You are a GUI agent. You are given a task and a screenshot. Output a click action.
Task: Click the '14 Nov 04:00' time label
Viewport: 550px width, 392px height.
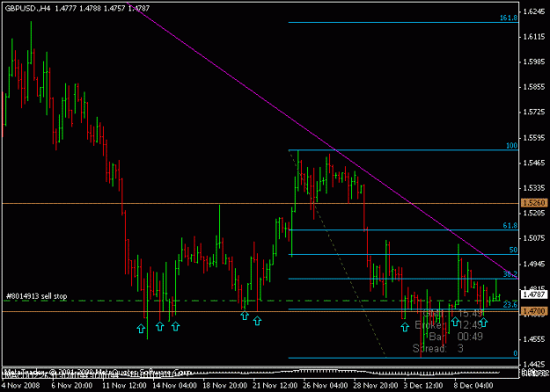[175, 386]
